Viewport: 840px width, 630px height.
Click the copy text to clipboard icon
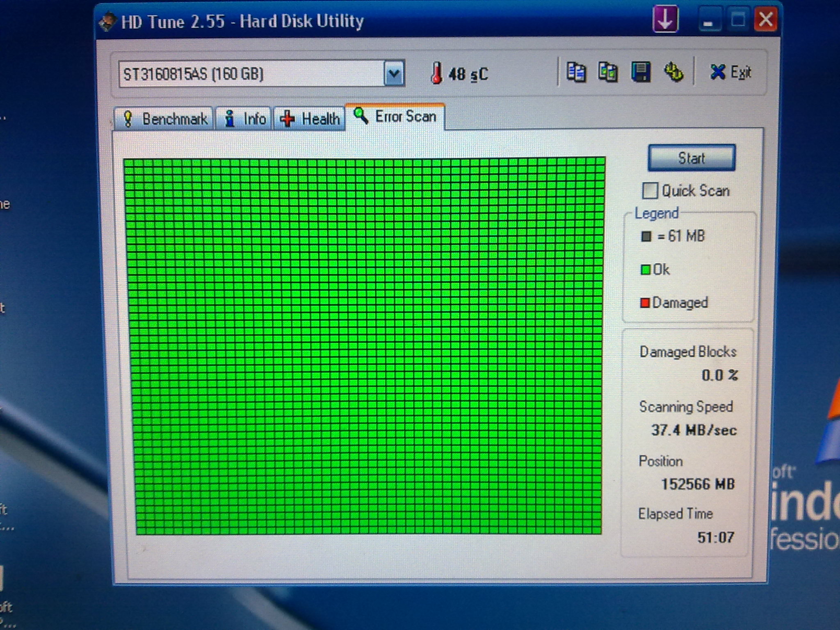[x=576, y=73]
